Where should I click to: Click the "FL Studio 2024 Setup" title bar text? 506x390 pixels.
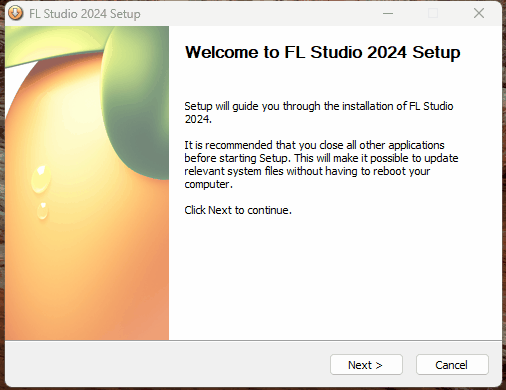pos(85,14)
